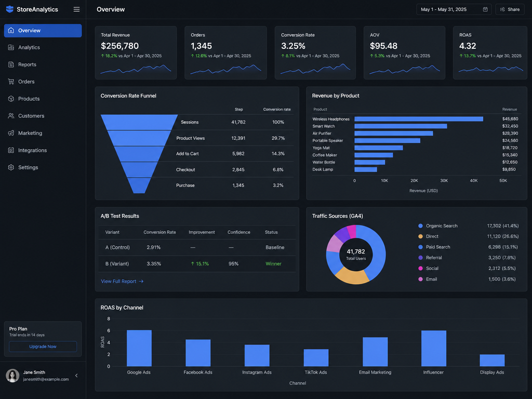Open the May 1 - May 31, 2025 date picker

454,9
